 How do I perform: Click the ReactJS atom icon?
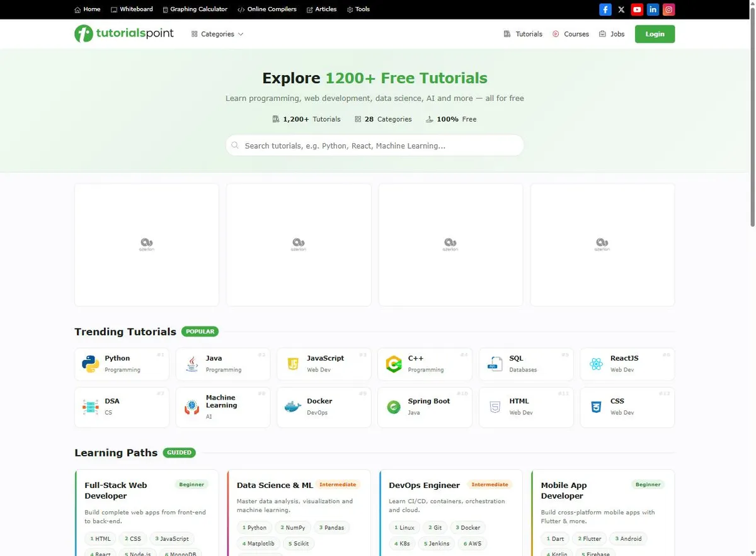[596, 364]
